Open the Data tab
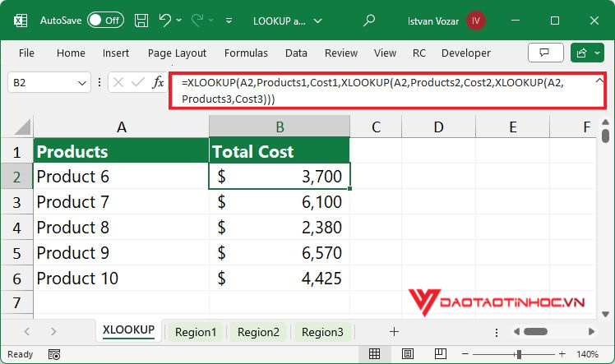This screenshot has width=615, height=364. coord(296,53)
